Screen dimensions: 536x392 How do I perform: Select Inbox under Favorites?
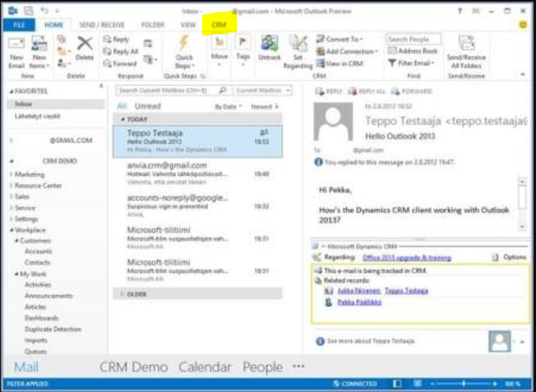click(x=56, y=104)
